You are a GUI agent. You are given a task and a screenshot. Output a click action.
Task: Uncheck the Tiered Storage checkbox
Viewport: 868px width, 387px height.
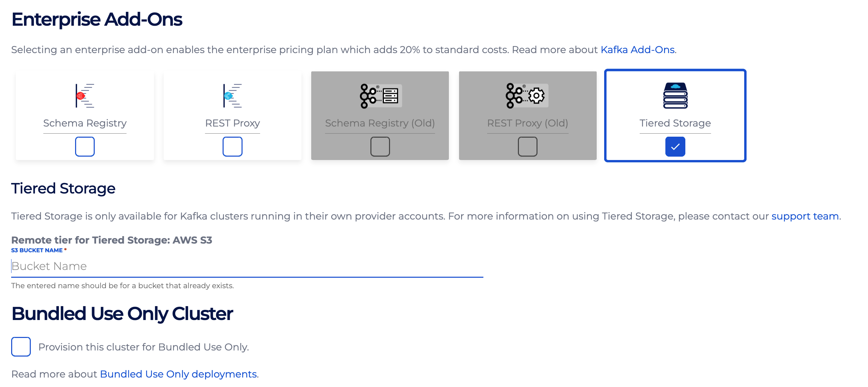click(675, 146)
